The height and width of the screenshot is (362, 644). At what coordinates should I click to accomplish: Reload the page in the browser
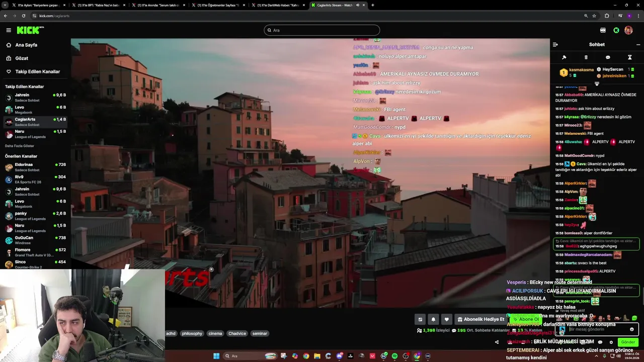pyautogui.click(x=23, y=16)
